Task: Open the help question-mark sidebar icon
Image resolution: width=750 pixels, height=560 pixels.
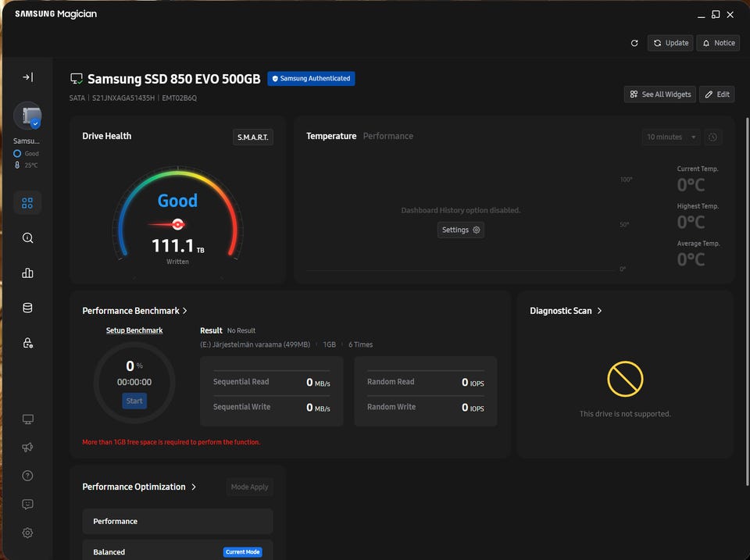Action: 28,476
